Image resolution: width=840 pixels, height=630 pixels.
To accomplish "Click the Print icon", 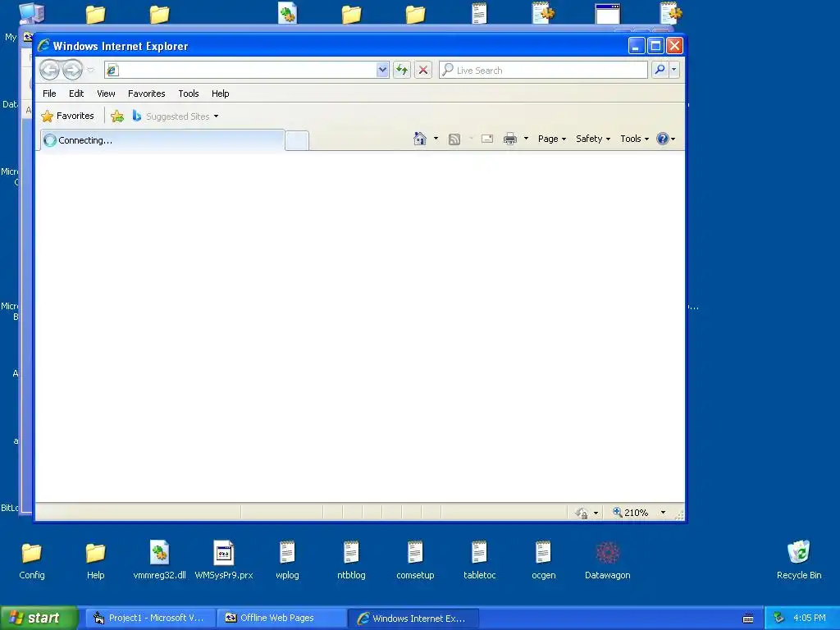I will point(510,139).
